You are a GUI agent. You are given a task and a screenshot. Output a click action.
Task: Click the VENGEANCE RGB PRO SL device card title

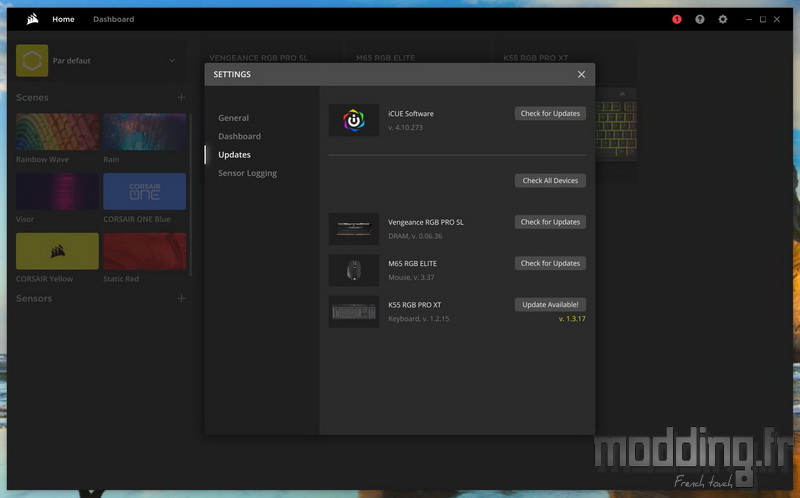coord(259,58)
